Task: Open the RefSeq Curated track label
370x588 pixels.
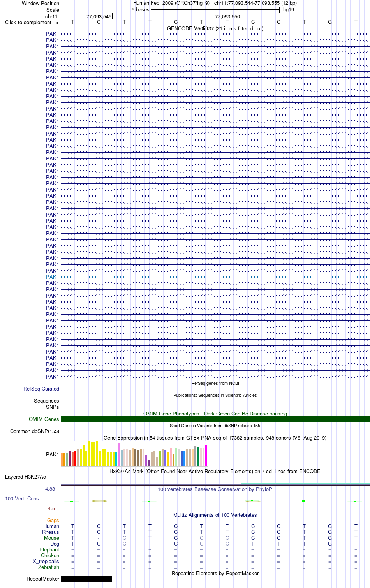Action: (x=41, y=389)
